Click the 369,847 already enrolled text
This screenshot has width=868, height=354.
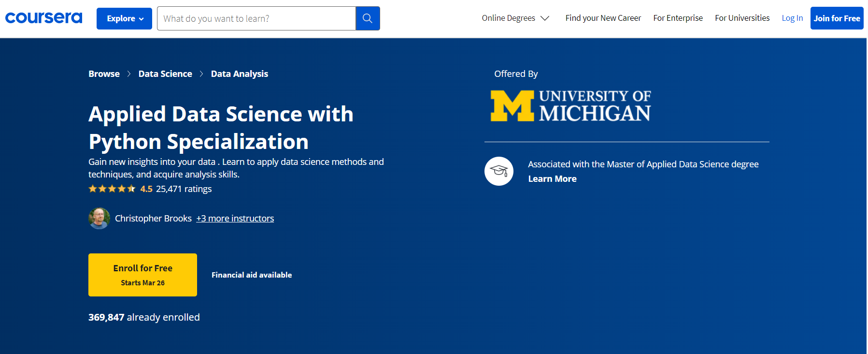144,317
